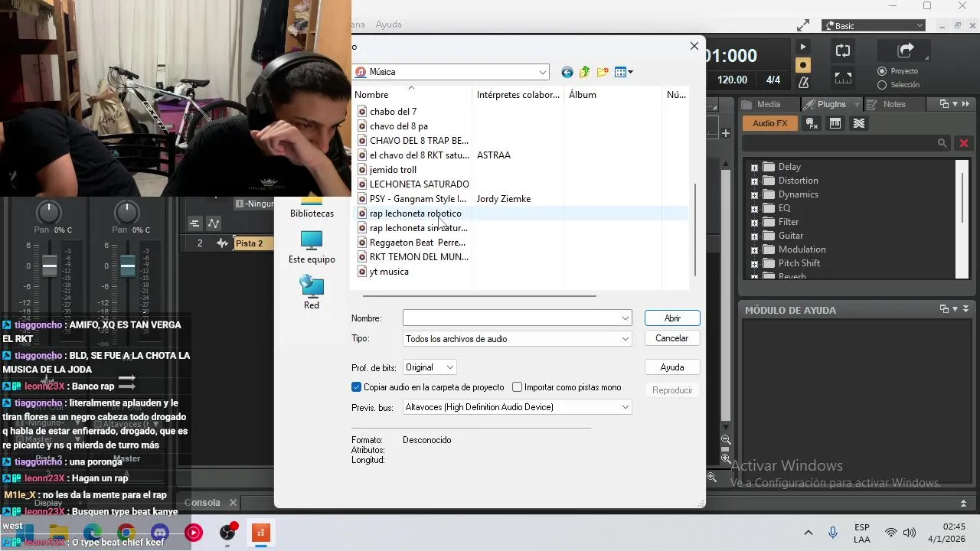980x551 pixels.
Task: Click the automation lane icon above Pista 2
Action: (x=214, y=223)
